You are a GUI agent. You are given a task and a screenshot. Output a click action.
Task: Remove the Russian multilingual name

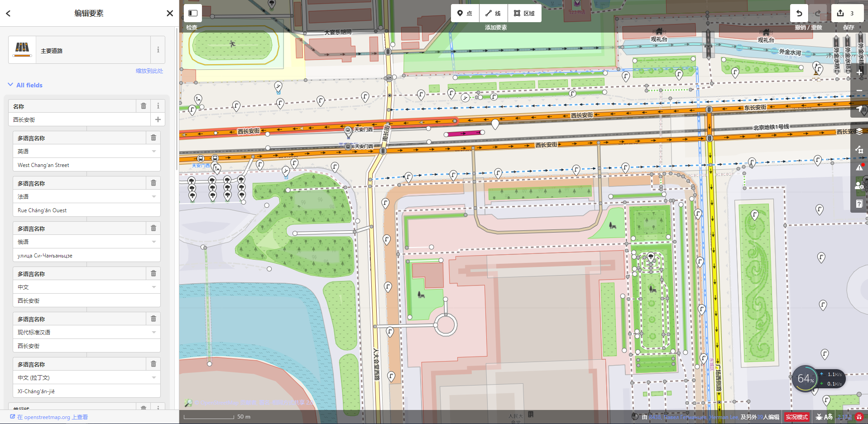coord(153,228)
